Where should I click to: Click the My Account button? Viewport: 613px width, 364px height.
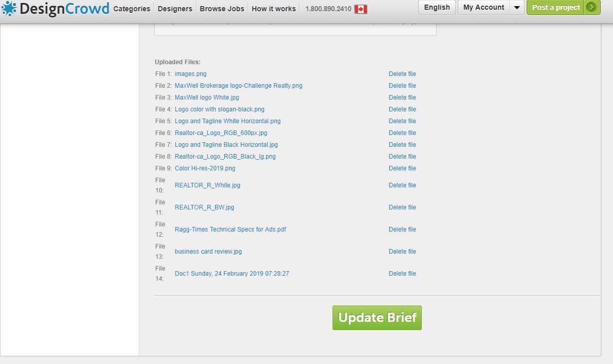(484, 7)
